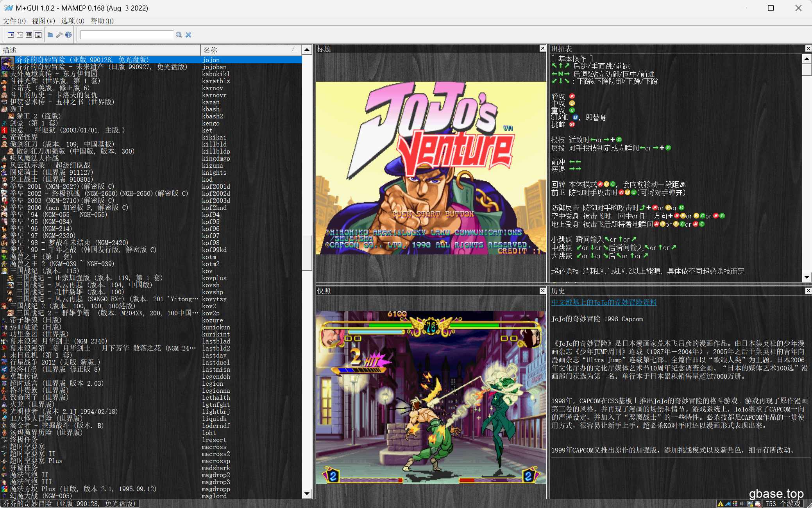The height and width of the screenshot is (508, 812).
Task: Select 圆桌骑士 (世界版 911127)
Action: click(x=151, y=172)
